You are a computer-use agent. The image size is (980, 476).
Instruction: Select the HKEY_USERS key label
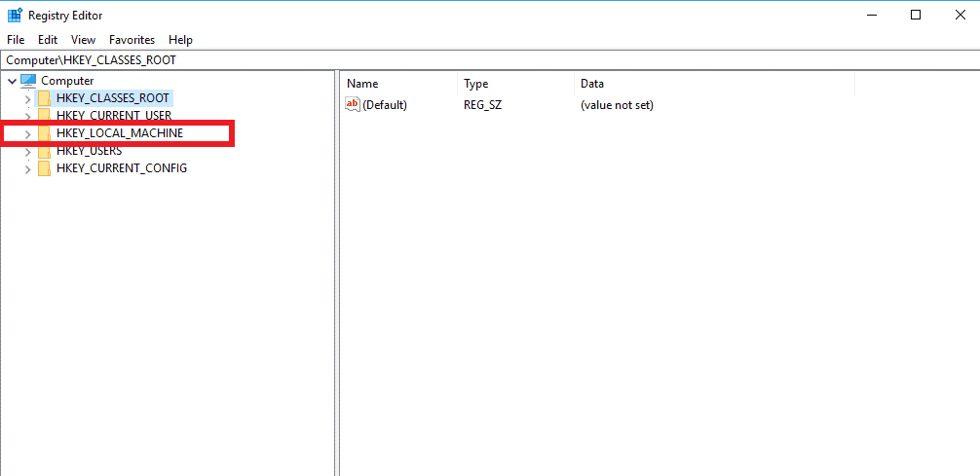pyautogui.click(x=89, y=151)
